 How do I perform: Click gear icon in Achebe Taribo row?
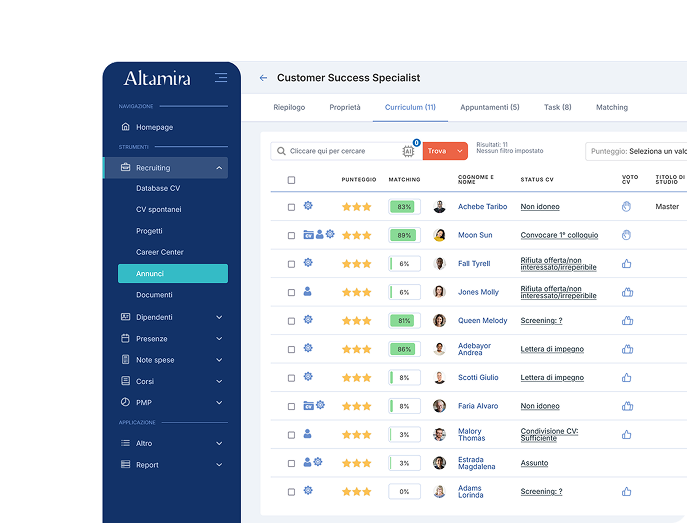point(308,205)
